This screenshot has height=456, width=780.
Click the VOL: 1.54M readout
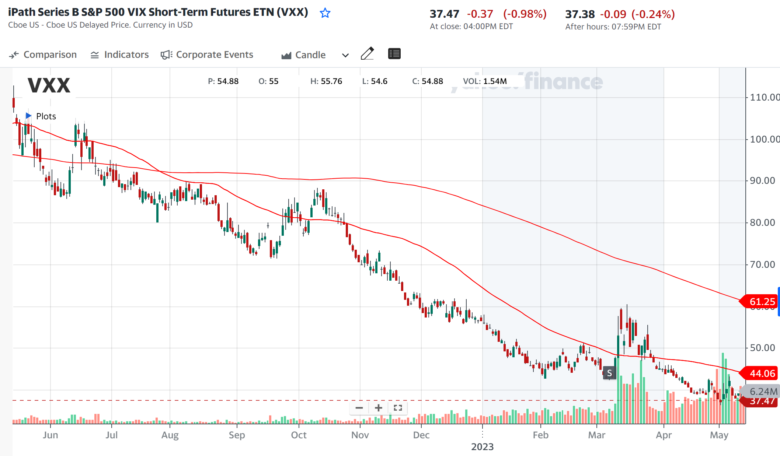point(485,81)
